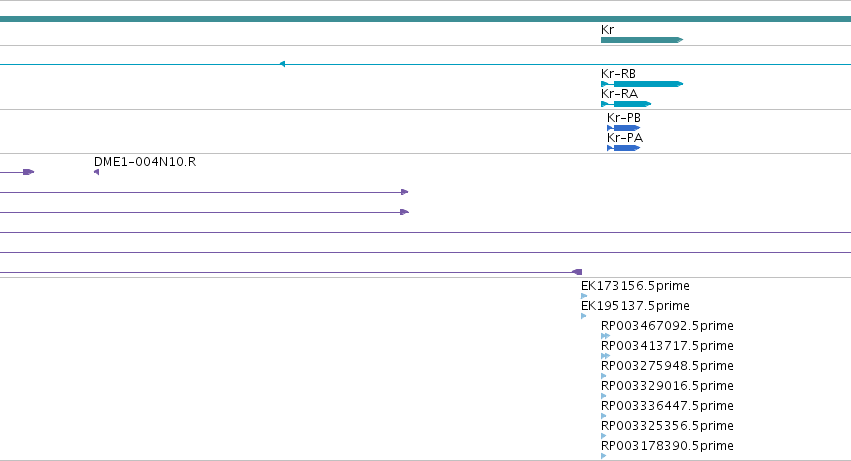Open EK173156.5prime EST label

click(x=635, y=286)
